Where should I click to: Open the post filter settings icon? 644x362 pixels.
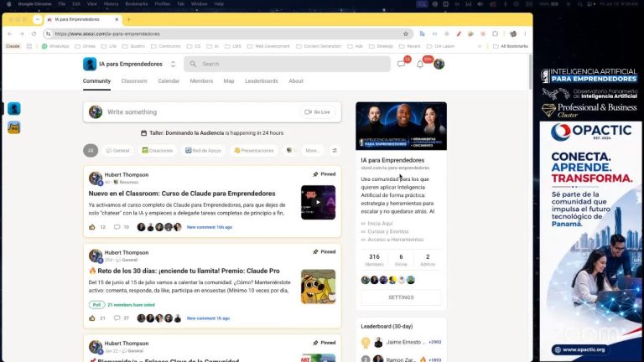pos(335,151)
